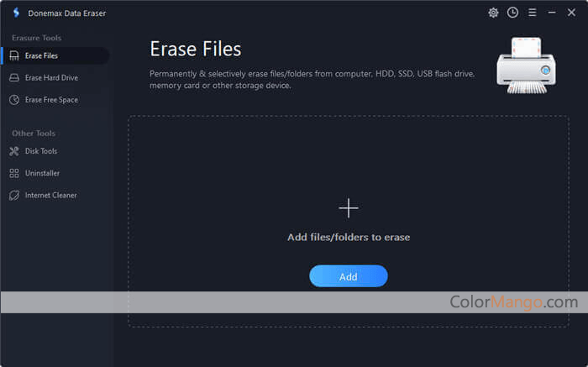Open the Uninstaller text entry

[x=42, y=173]
